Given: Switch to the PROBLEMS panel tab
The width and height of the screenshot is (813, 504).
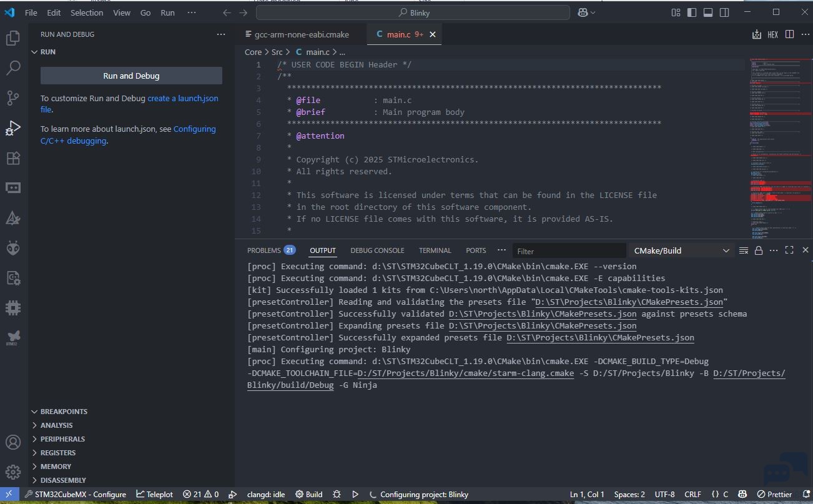Looking at the screenshot, I should (271, 250).
